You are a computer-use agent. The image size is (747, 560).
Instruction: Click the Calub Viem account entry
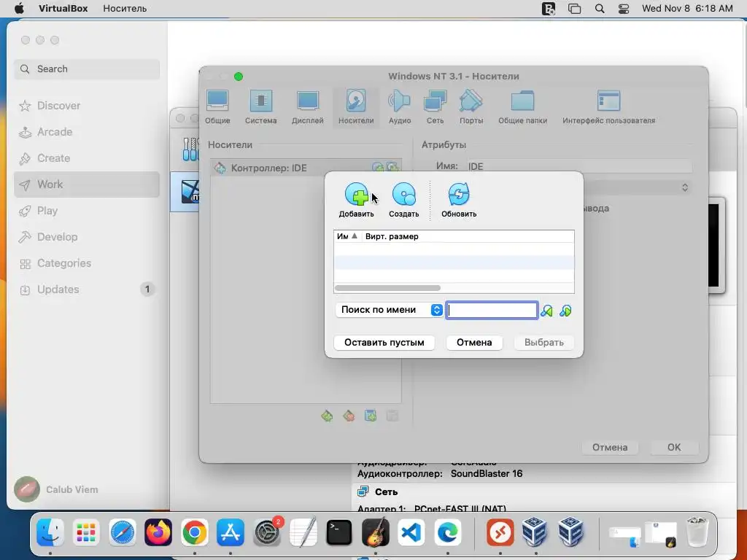57,489
